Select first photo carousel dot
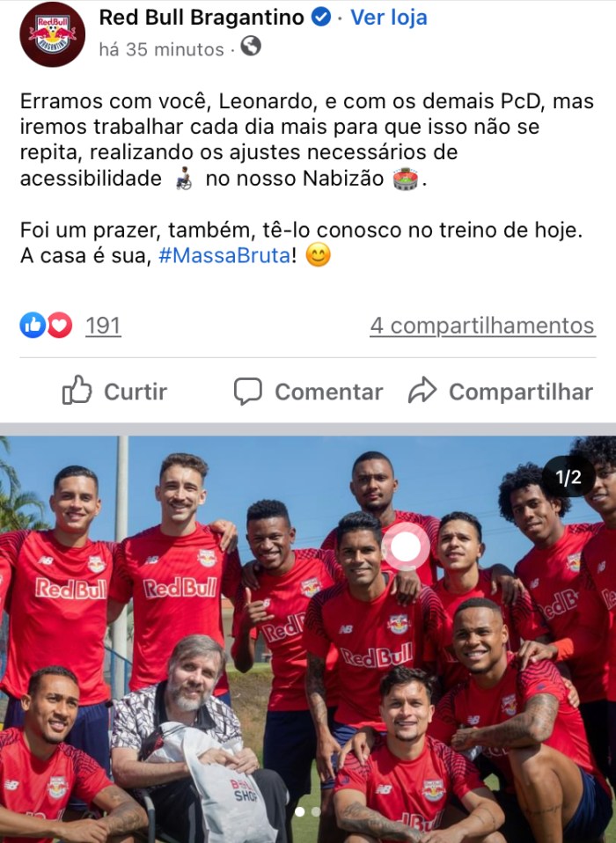 tap(300, 812)
